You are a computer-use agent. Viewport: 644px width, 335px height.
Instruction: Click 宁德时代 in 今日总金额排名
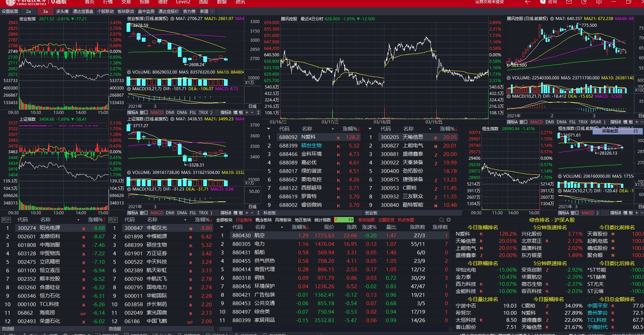(x=598, y=327)
